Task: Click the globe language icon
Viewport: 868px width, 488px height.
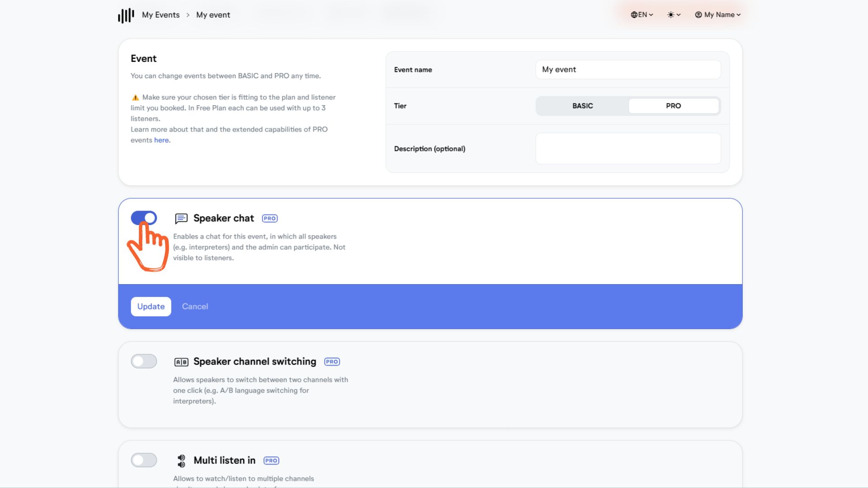Action: coord(634,15)
